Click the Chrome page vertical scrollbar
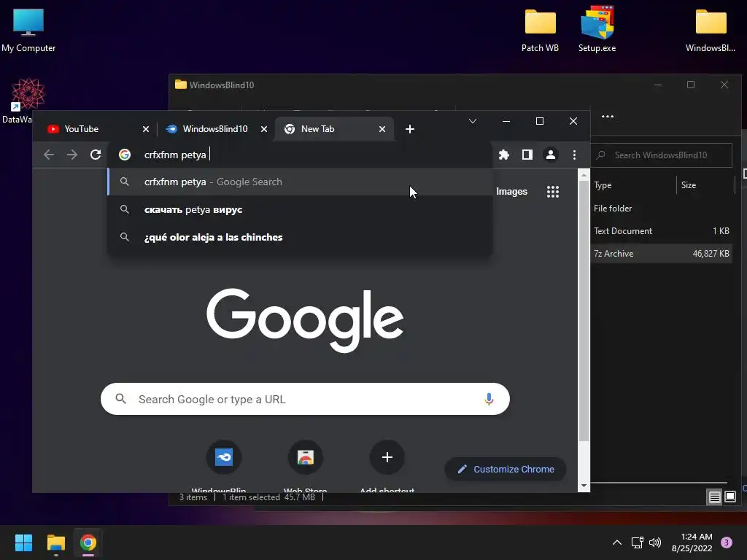This screenshot has width=747, height=560. [584, 311]
